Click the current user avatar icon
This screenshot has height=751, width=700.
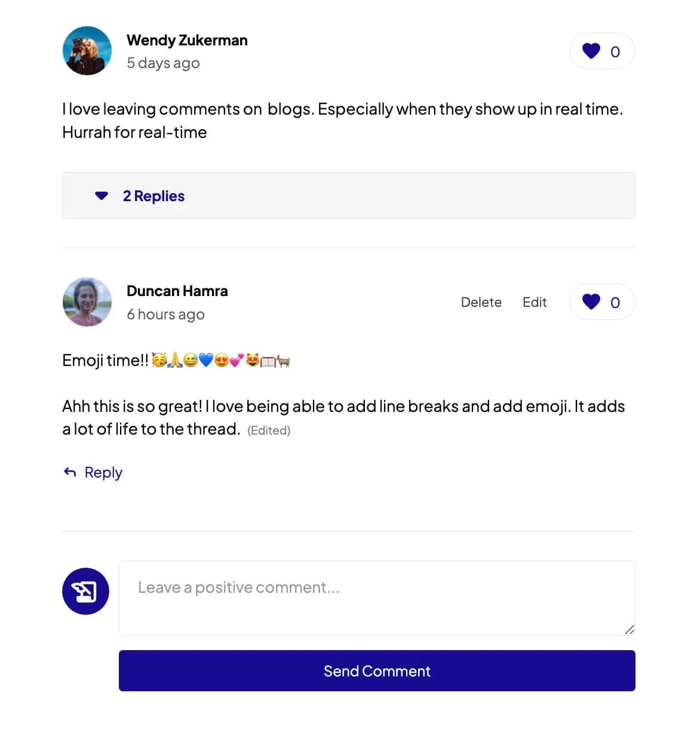(85, 591)
